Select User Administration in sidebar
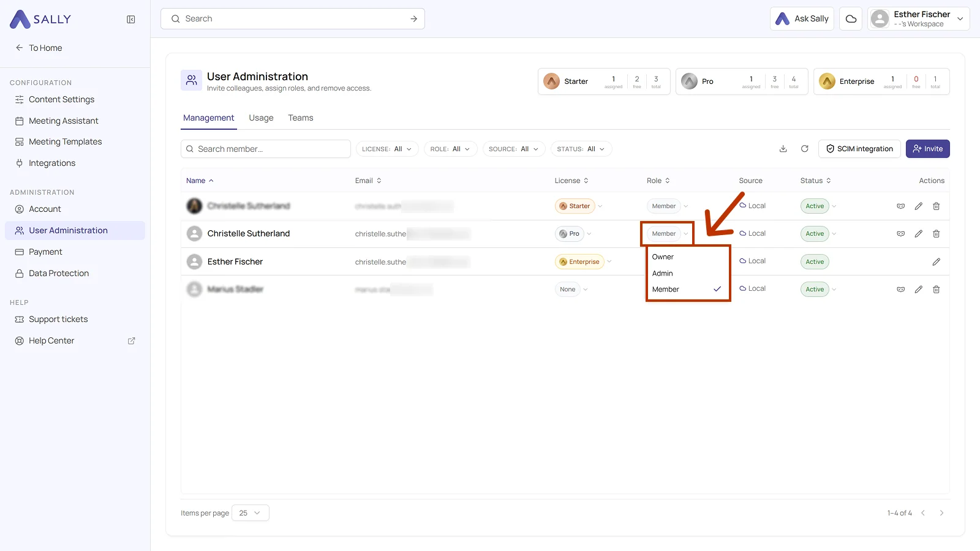Screen dimensions: 980x551 (x=75, y=231)
